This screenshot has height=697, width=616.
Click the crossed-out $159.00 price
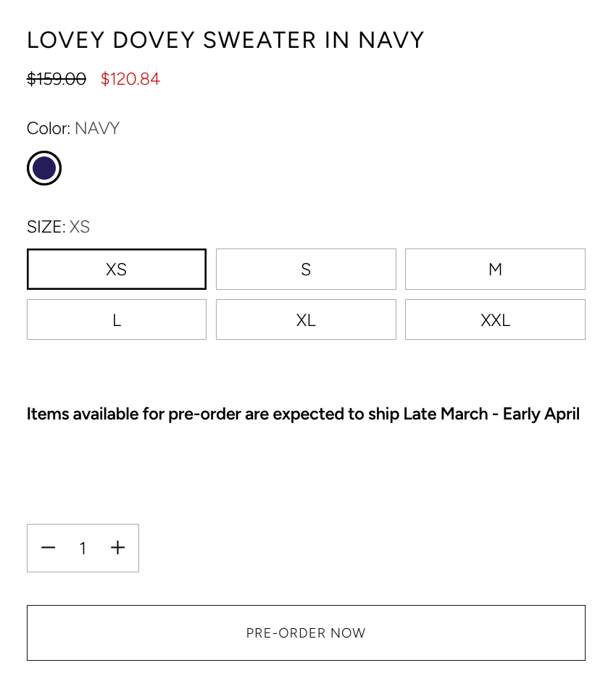[x=57, y=79]
